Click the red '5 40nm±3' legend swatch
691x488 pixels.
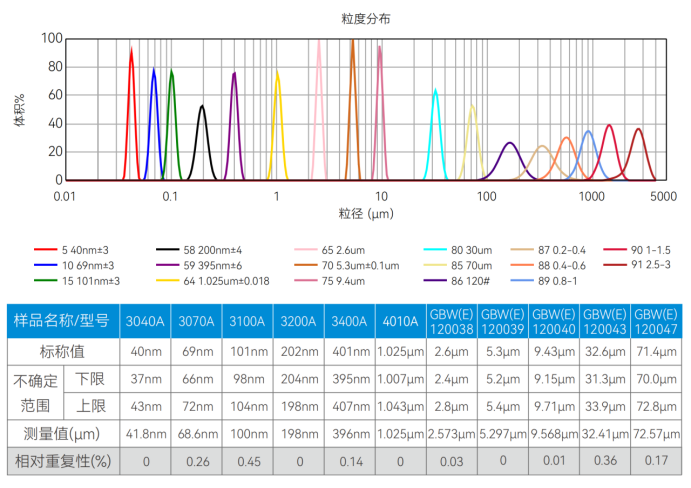(44, 249)
